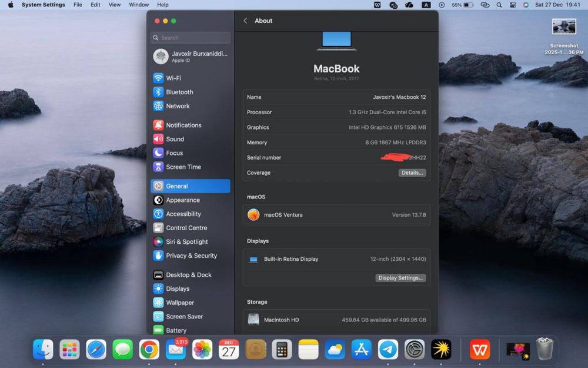Open Focus settings in sidebar
This screenshot has width=588, height=368.
[190, 153]
